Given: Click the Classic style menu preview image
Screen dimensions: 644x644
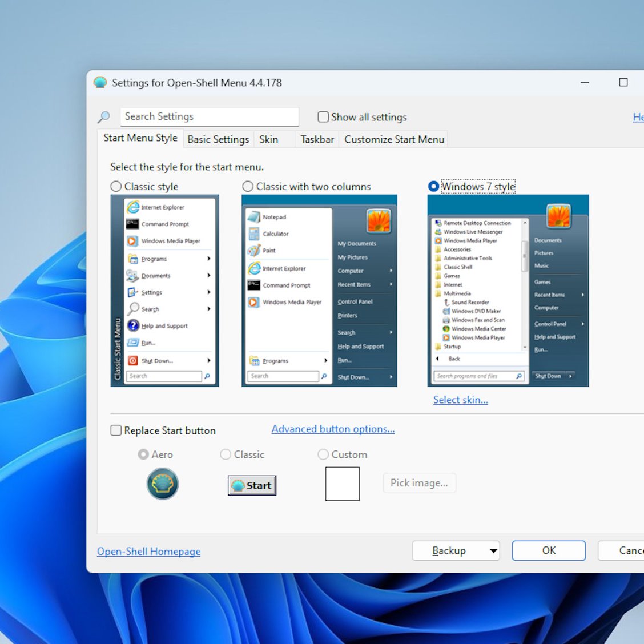Looking at the screenshot, I should pos(164,291).
